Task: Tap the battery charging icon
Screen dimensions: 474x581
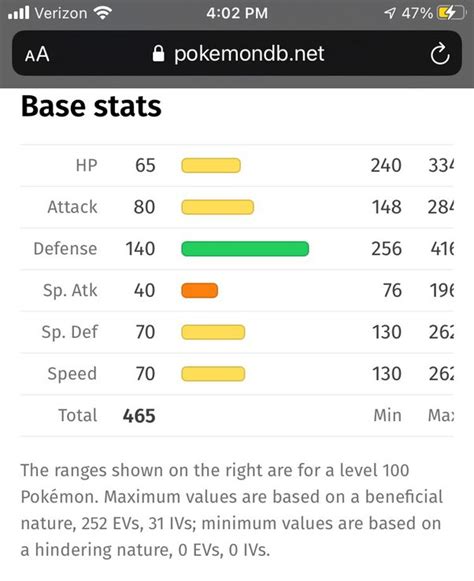Action: click(451, 13)
